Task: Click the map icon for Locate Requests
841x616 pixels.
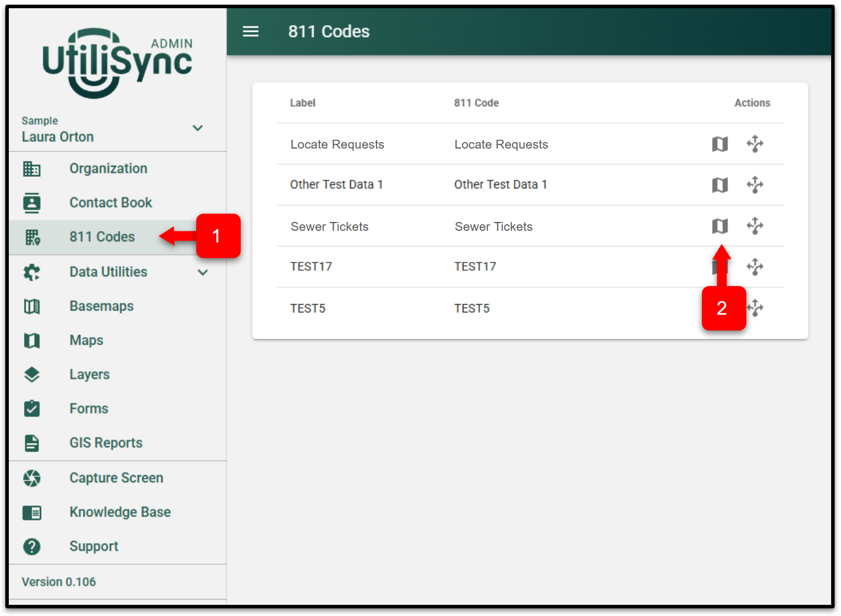Action: point(720,144)
